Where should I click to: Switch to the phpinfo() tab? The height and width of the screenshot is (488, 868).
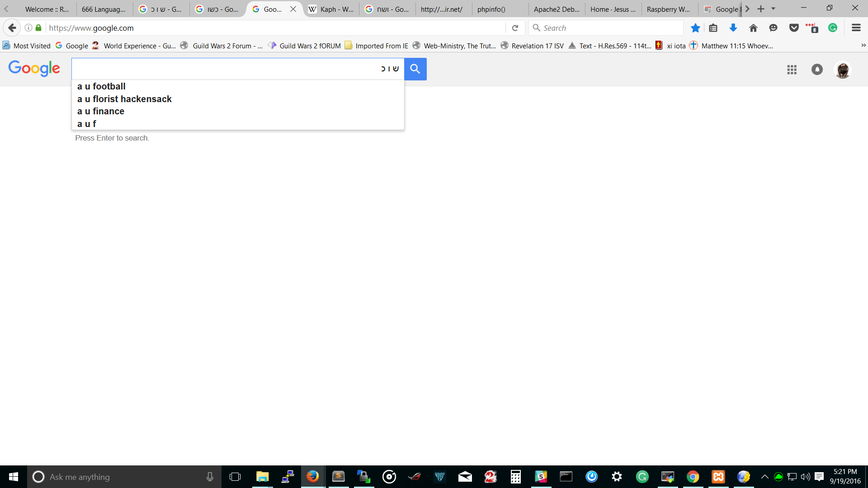491,9
